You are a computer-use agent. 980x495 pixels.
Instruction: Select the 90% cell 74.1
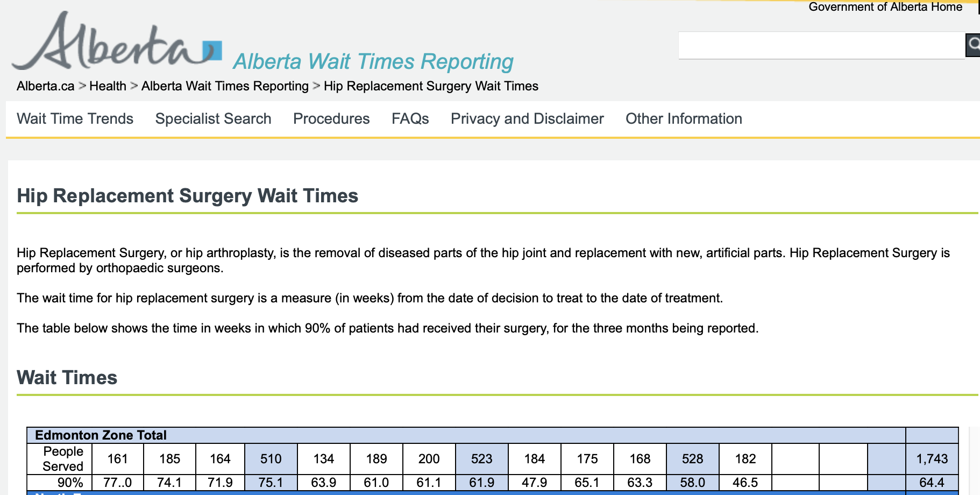[170, 483]
